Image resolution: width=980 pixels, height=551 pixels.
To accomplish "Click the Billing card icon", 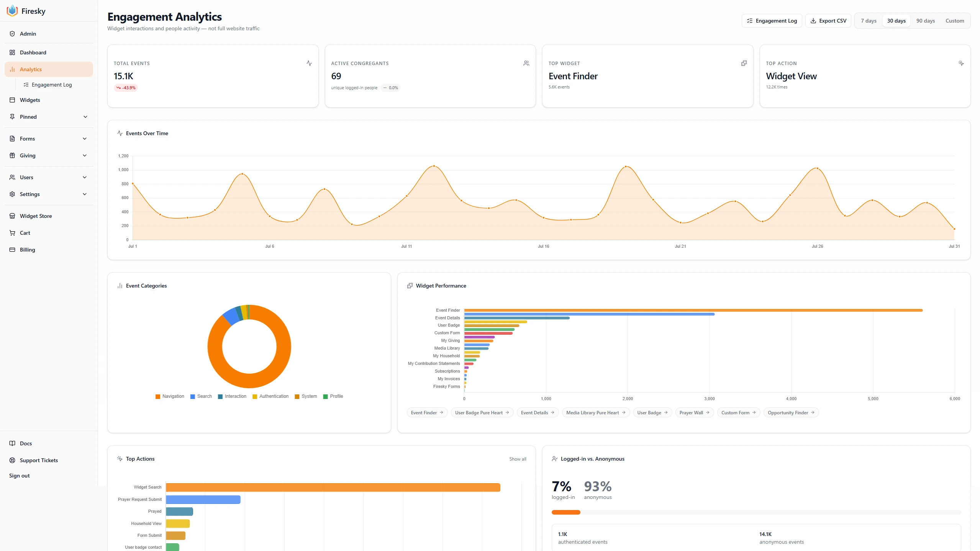I will [12, 250].
